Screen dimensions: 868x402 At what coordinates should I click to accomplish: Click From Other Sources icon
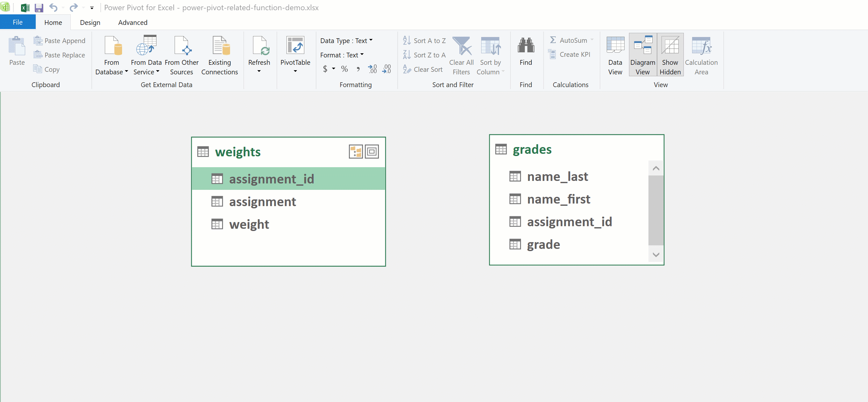click(182, 46)
